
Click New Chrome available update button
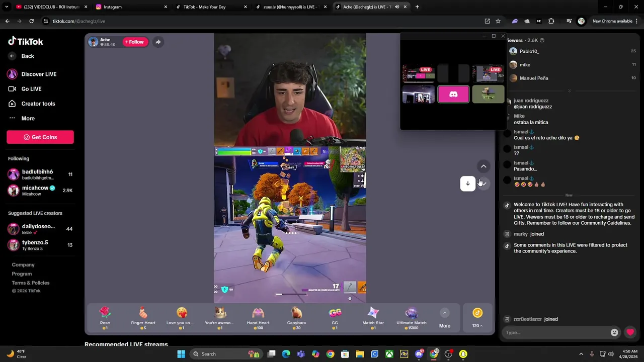coord(612,21)
